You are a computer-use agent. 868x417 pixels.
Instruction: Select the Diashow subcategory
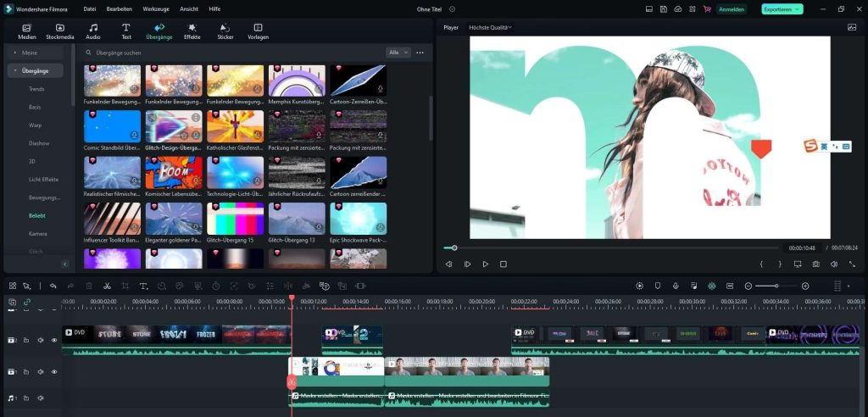pyautogui.click(x=39, y=143)
